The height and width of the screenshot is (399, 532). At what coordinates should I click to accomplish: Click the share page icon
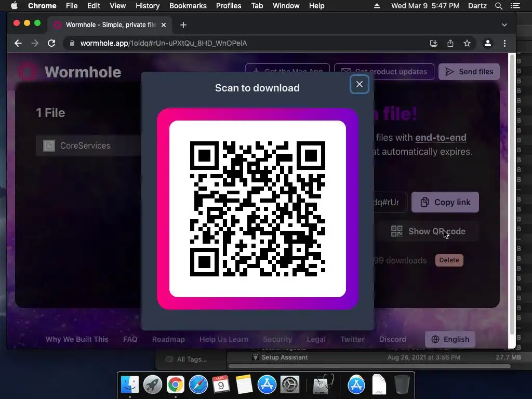(x=450, y=43)
